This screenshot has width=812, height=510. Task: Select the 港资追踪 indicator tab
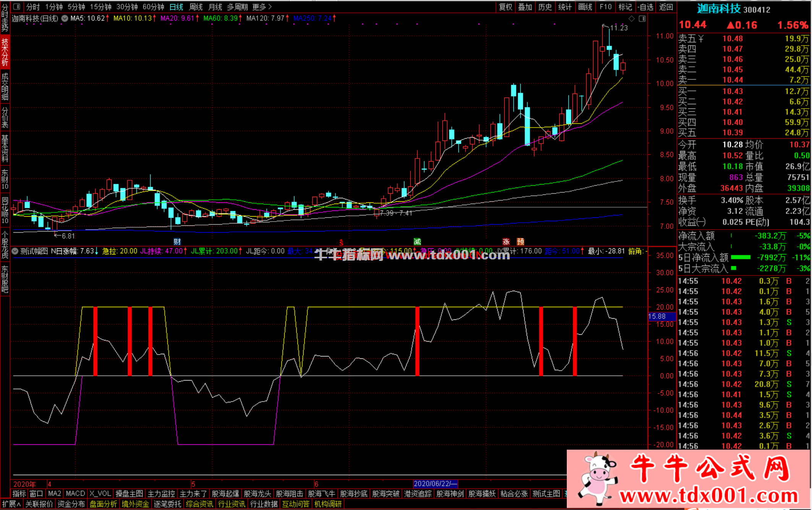(x=418, y=494)
